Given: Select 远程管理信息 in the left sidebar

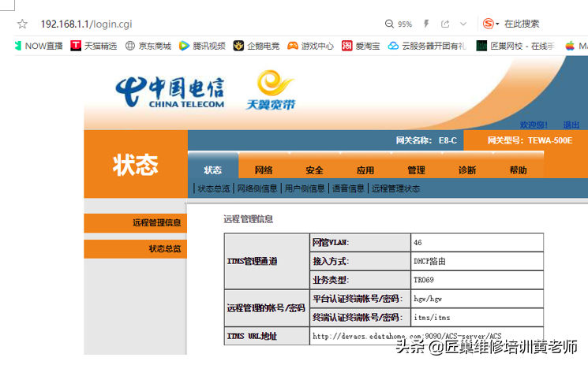Looking at the screenshot, I should tap(156, 223).
